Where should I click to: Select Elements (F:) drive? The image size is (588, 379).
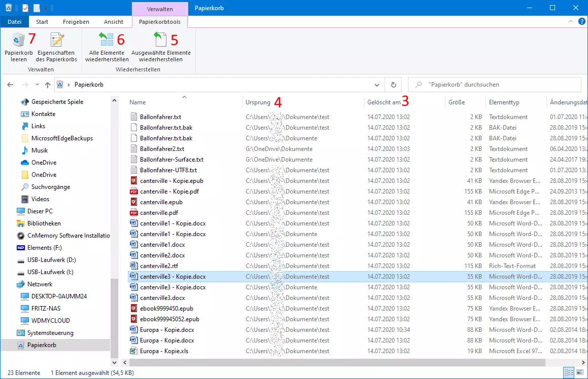coord(44,248)
